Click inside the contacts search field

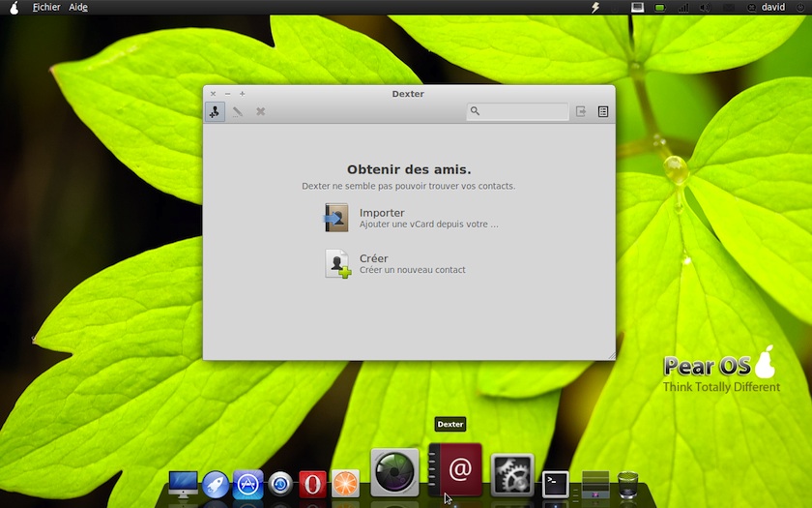pos(522,111)
